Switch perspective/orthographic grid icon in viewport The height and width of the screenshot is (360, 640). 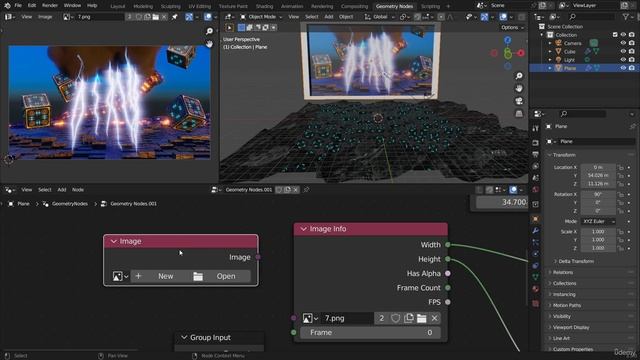pyautogui.click(x=519, y=113)
